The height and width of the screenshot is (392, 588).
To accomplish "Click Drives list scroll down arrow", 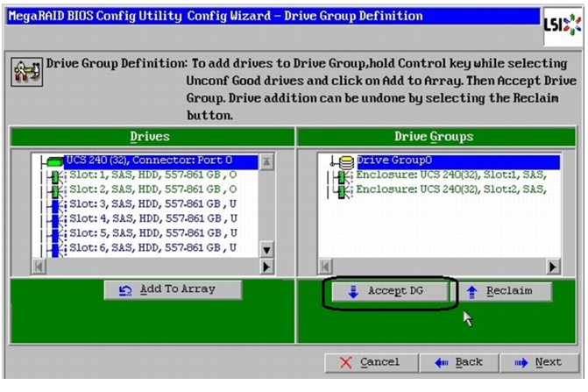I will [266, 250].
